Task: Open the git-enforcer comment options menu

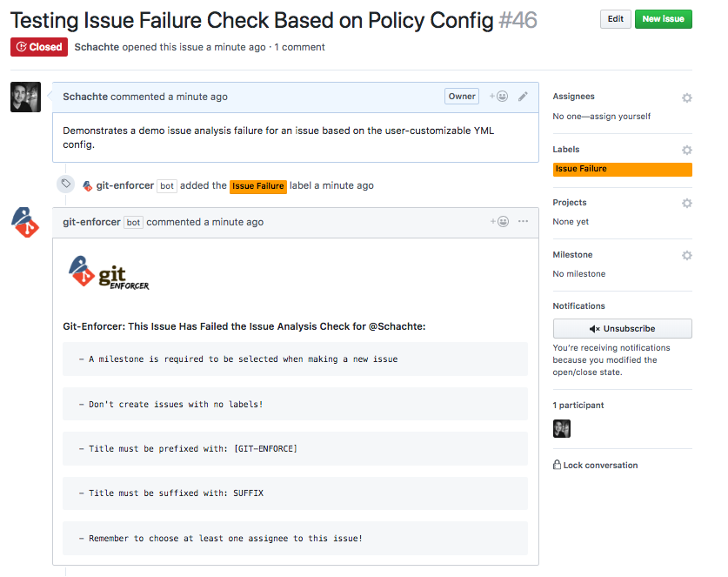Action: 523,222
